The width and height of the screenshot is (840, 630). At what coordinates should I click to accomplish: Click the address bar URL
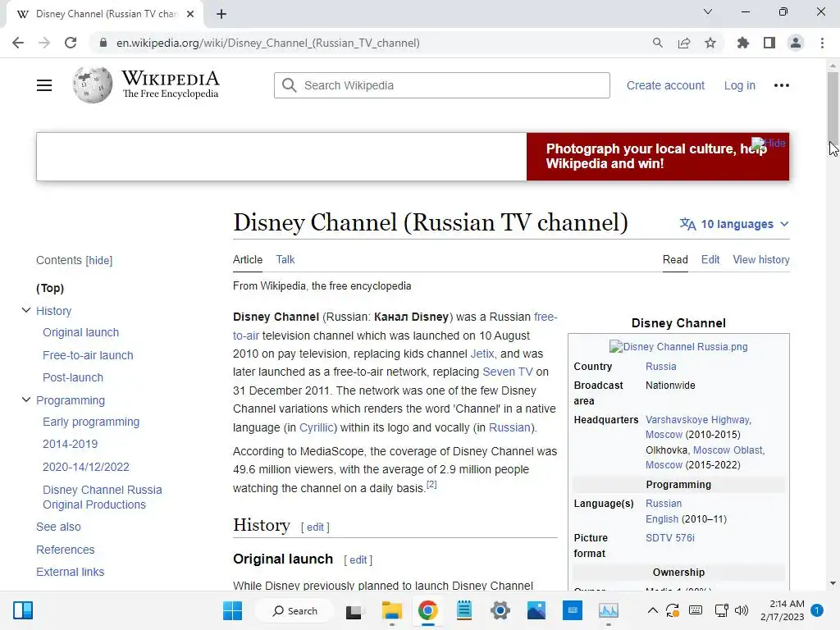pyautogui.click(x=268, y=43)
